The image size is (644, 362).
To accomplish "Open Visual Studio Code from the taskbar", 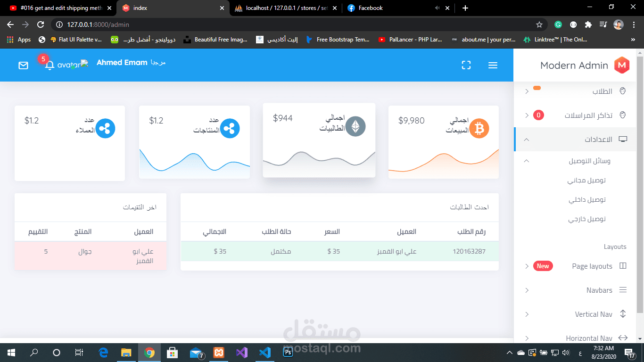I will pos(265,353).
